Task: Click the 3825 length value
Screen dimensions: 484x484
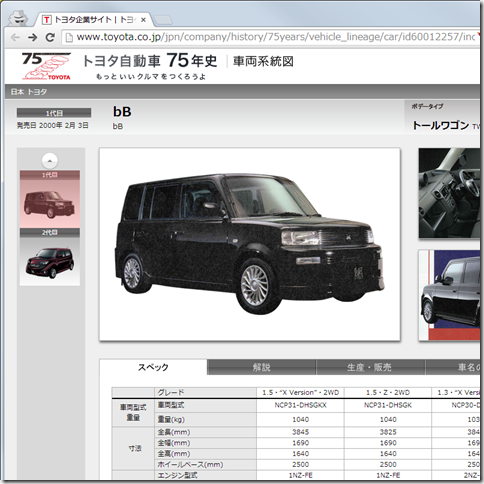Action: (x=388, y=432)
